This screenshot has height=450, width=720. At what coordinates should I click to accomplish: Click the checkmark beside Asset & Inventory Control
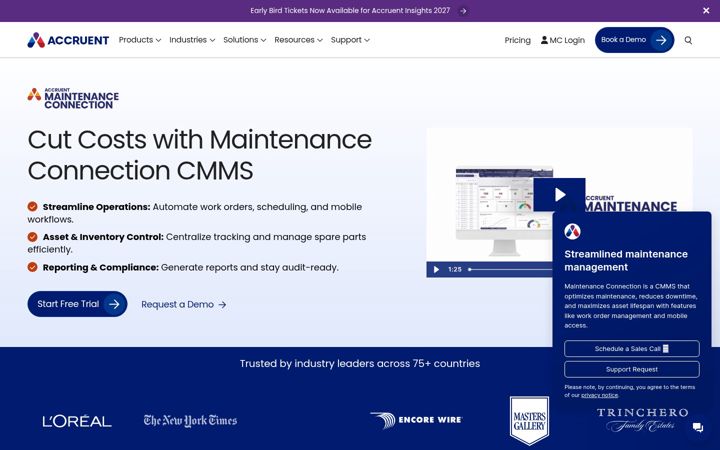tap(32, 237)
